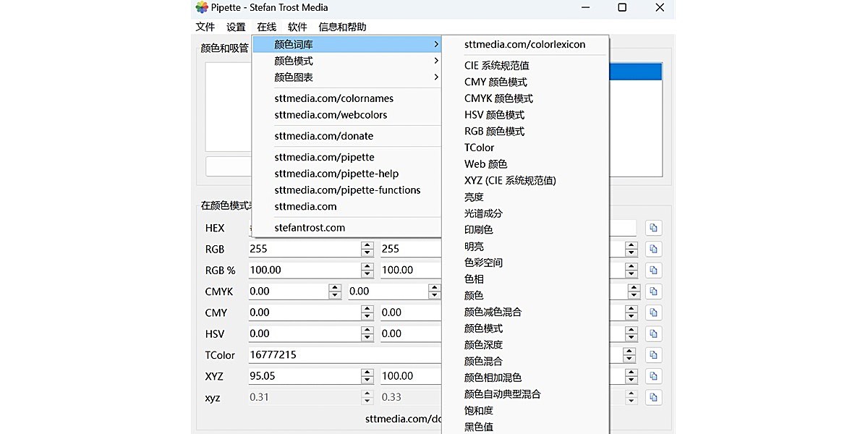This screenshot has height=434, width=868.
Task: Increase the RGB value with the up stepper
Action: pos(367,244)
